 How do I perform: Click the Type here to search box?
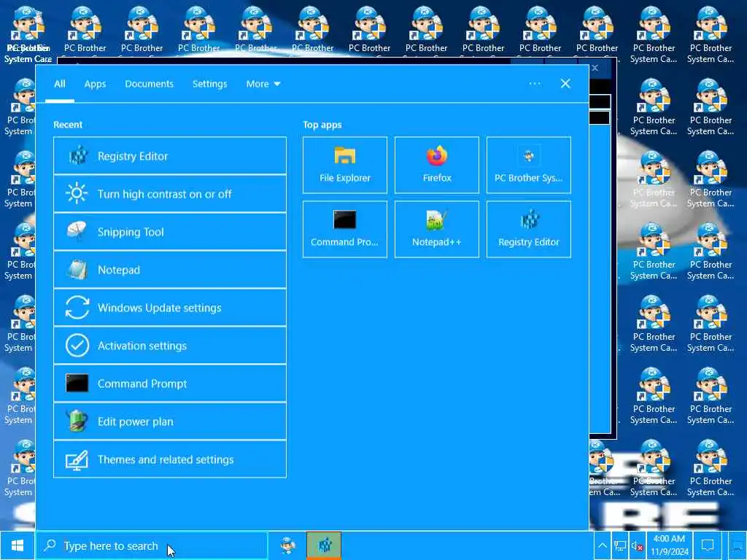(x=152, y=545)
